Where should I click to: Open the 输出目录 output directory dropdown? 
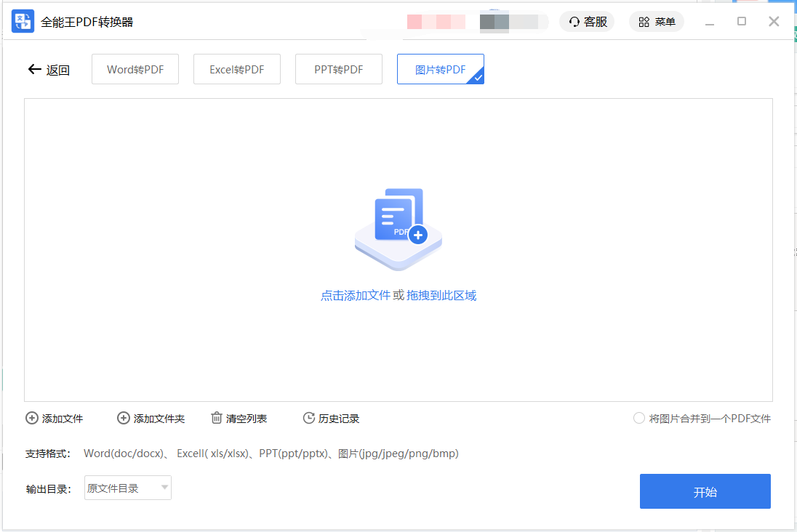tap(127, 488)
